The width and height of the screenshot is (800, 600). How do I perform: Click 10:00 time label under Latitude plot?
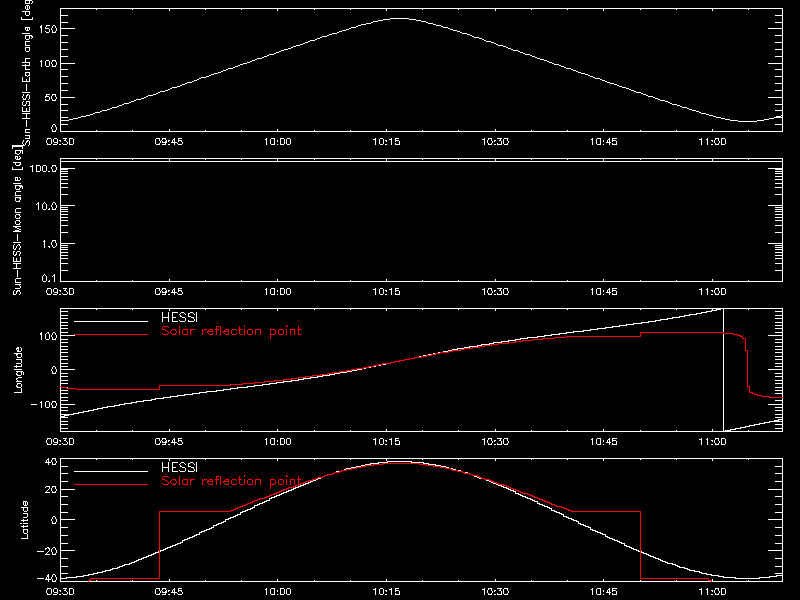[x=278, y=591]
